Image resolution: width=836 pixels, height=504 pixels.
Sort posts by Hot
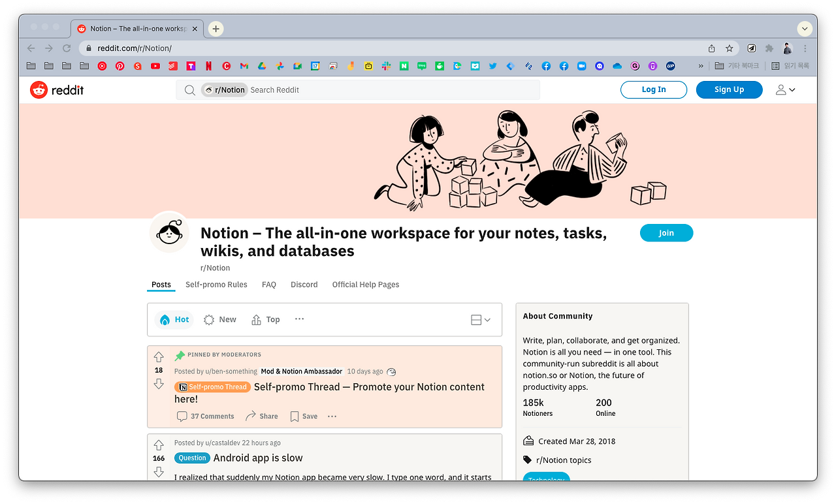174,320
